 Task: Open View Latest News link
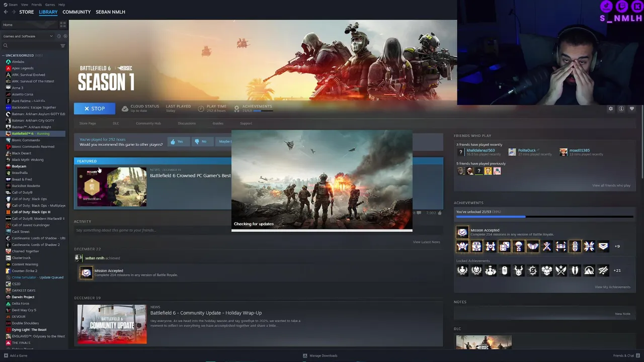pos(427,242)
